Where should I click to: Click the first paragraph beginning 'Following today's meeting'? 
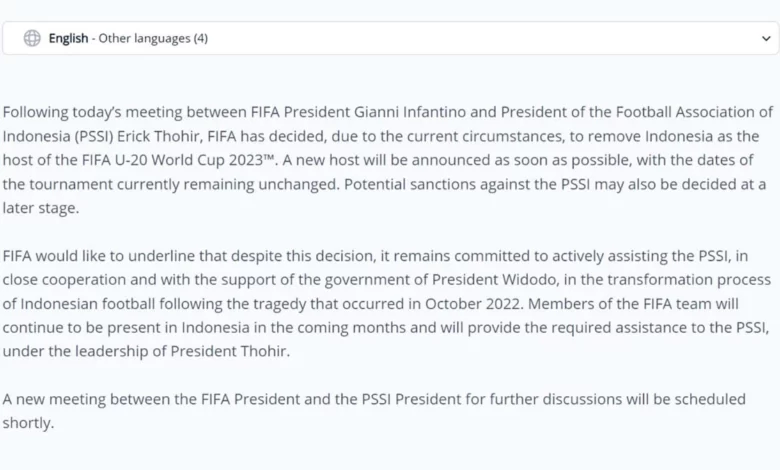(388, 160)
